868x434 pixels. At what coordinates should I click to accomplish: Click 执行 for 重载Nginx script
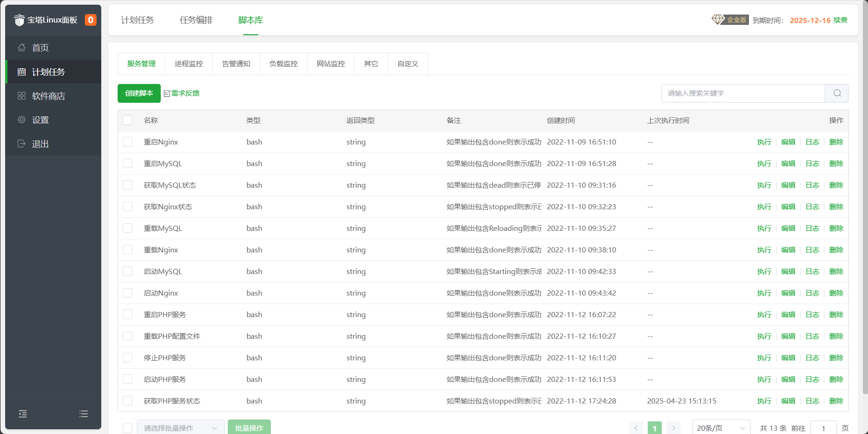764,250
